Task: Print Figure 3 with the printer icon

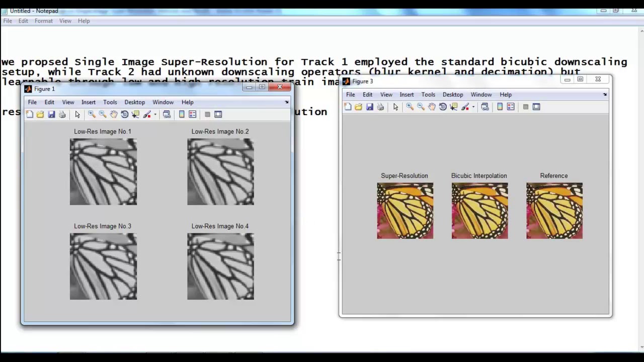Action: click(x=380, y=107)
